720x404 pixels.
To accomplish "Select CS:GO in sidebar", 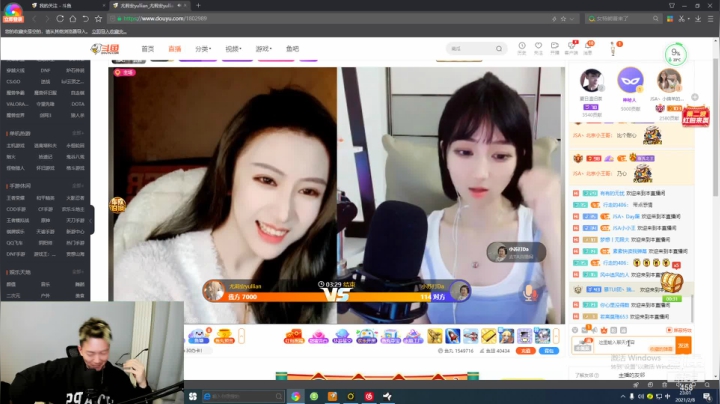I will click(x=13, y=82).
